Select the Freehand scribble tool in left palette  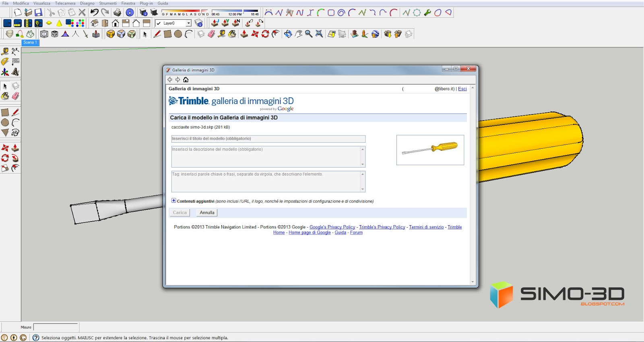coord(15,133)
